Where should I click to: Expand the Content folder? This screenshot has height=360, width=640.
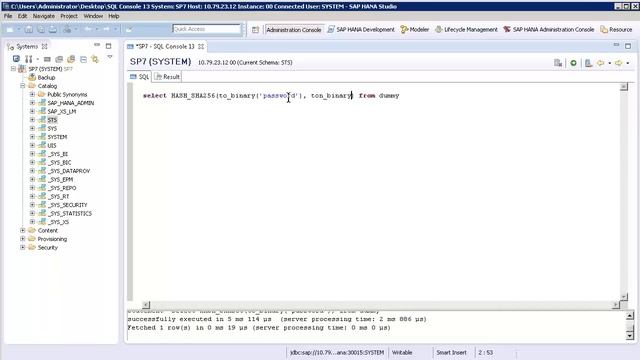pyautogui.click(x=23, y=230)
